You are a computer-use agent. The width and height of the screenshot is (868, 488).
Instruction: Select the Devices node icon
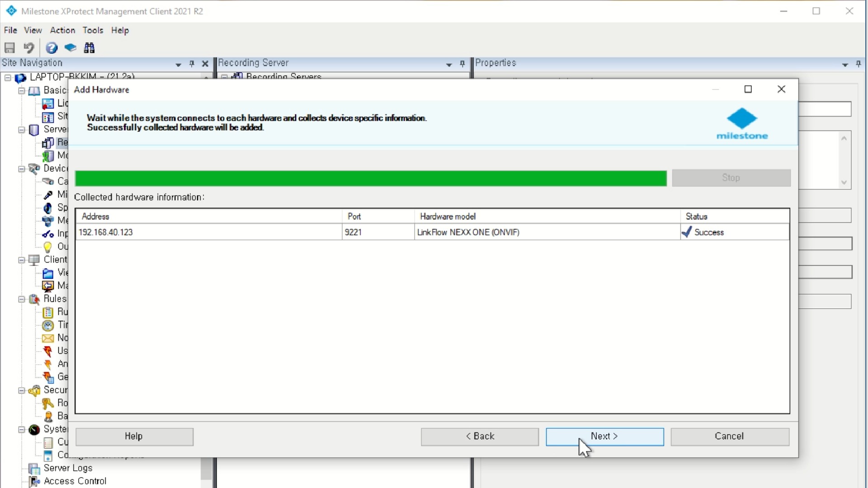click(x=34, y=169)
